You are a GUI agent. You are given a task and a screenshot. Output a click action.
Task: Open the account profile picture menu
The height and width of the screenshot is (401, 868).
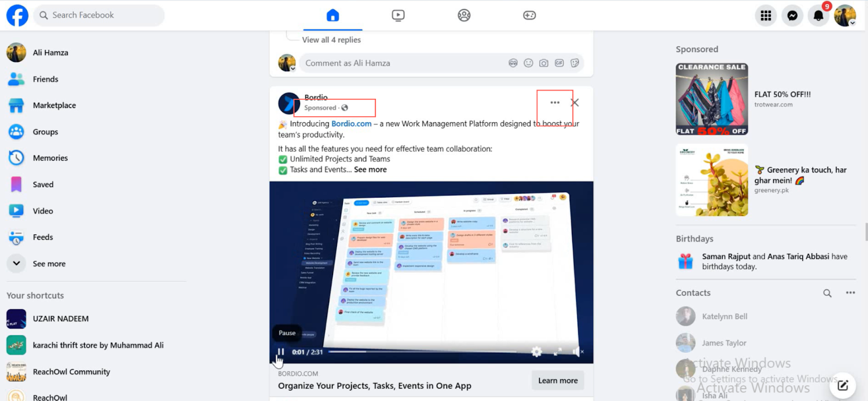(x=845, y=16)
